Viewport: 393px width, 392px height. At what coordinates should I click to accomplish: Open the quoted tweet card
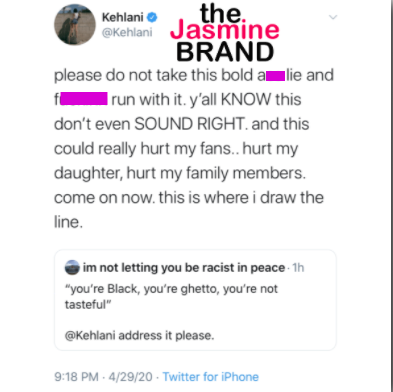tap(195, 300)
